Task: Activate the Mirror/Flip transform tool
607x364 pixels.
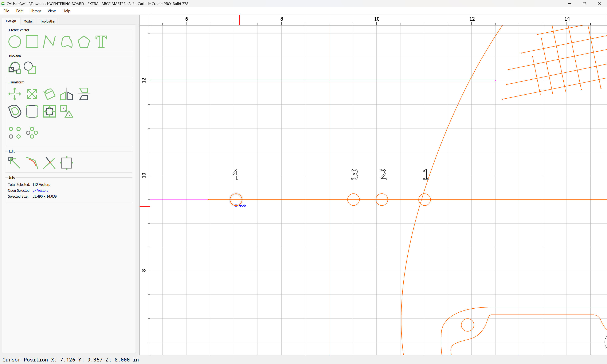Action: pyautogui.click(x=67, y=94)
